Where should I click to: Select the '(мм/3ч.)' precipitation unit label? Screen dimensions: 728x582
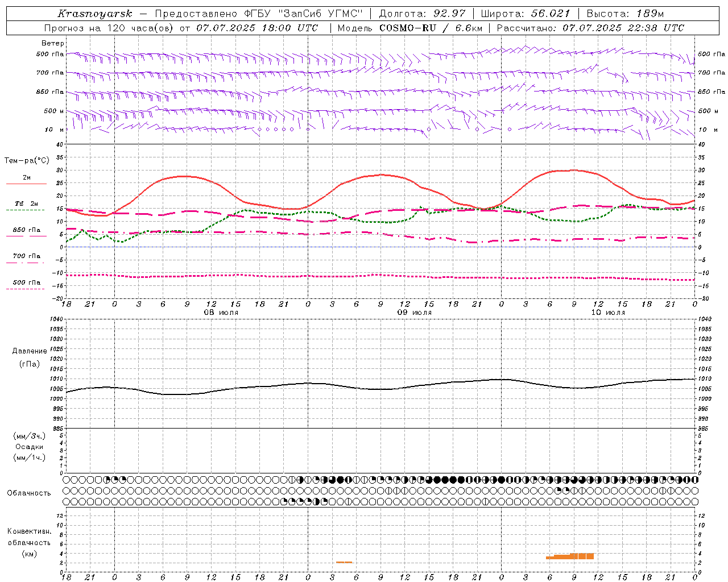(30, 436)
